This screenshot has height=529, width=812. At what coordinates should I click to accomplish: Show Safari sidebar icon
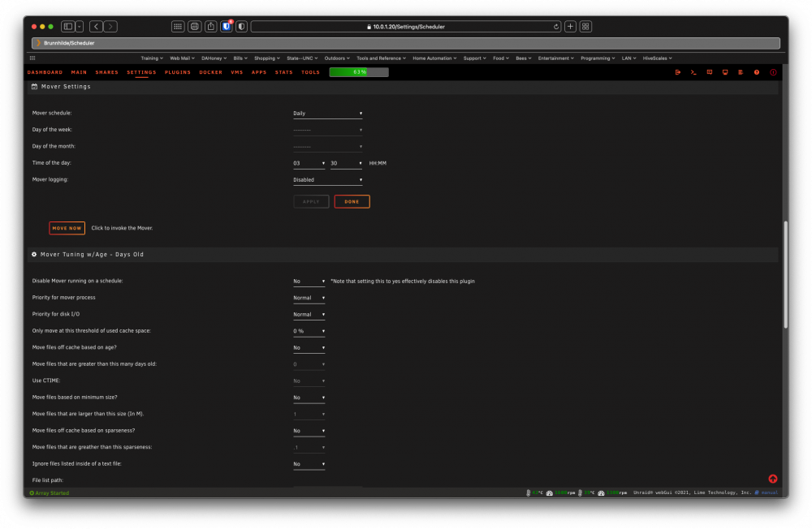point(68,27)
